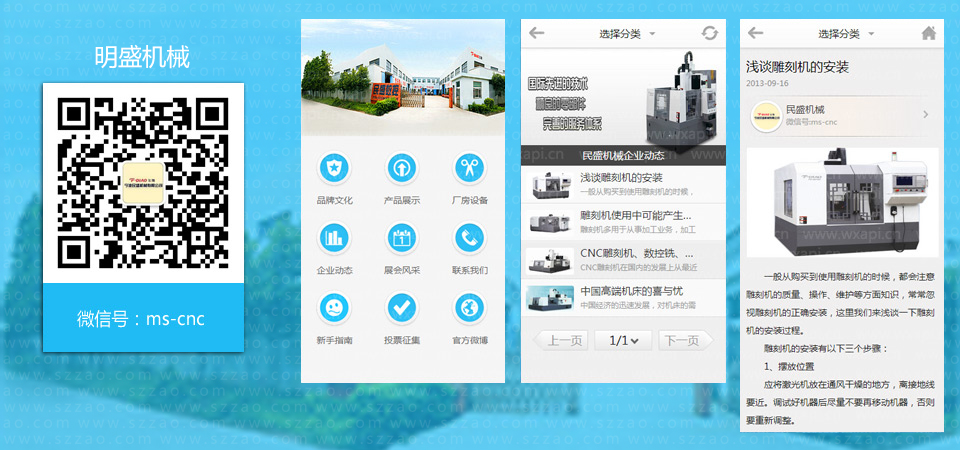Image resolution: width=960 pixels, height=450 pixels.
Task: Click the 上一页 previous page button
Action: (x=560, y=340)
